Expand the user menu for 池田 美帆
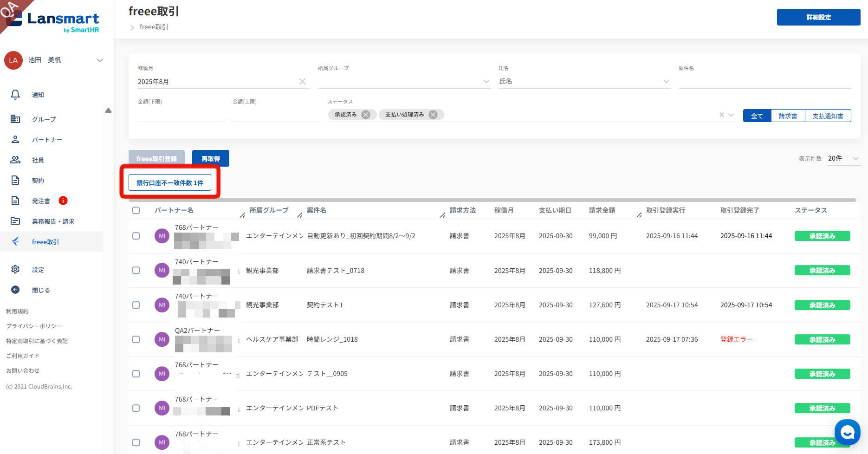The height and width of the screenshot is (454, 868). [x=100, y=60]
